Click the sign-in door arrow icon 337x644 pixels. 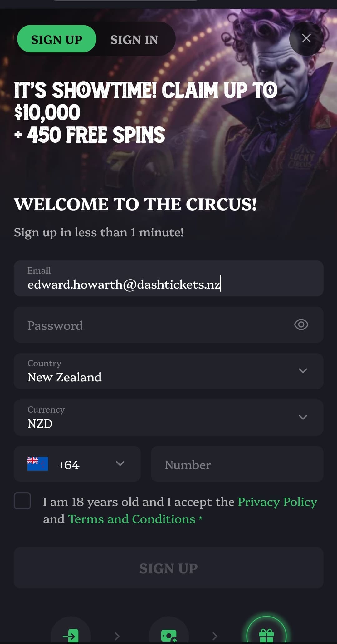(x=71, y=635)
